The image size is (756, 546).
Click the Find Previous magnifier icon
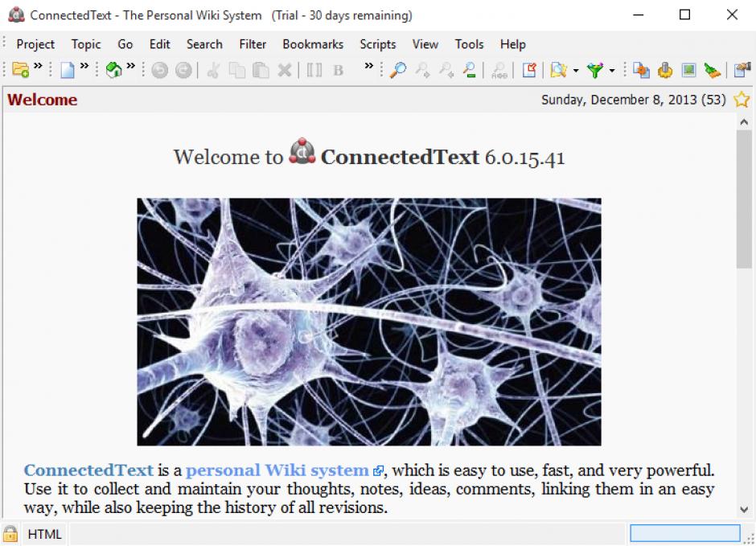point(446,70)
